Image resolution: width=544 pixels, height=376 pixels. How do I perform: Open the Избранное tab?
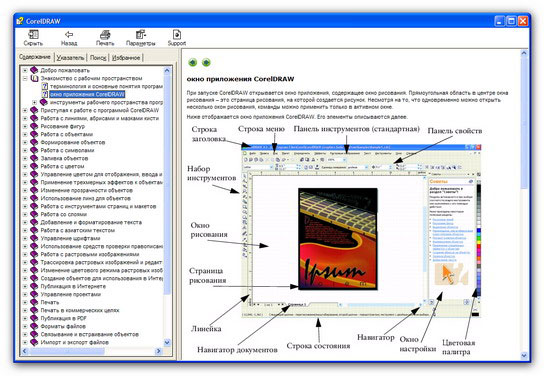coord(126,58)
